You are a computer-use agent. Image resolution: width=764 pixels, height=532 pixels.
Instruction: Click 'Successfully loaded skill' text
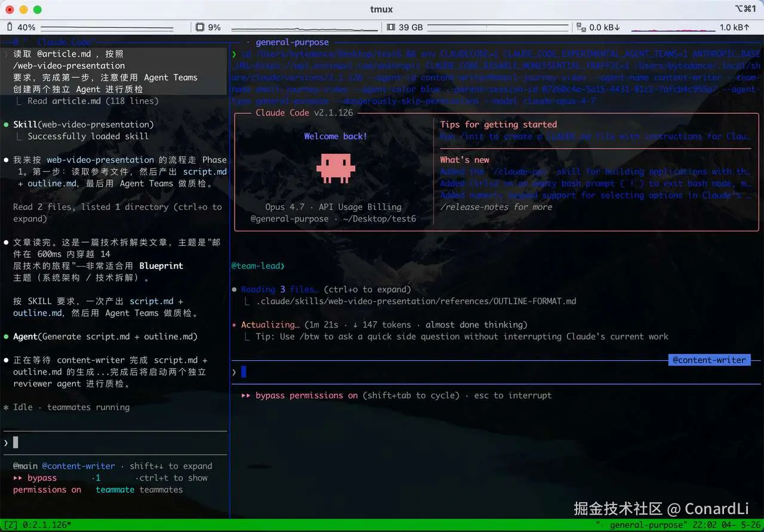pos(88,136)
